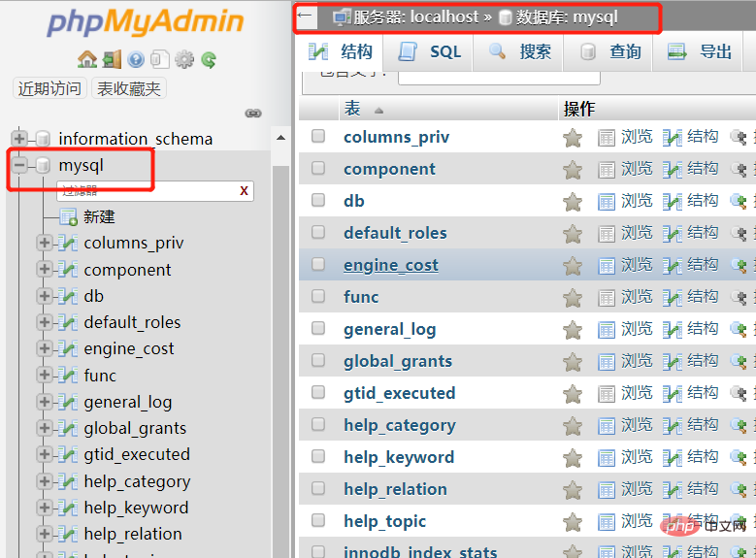
Task: Expand columns_priv in the navigation tree
Action: tap(45, 243)
